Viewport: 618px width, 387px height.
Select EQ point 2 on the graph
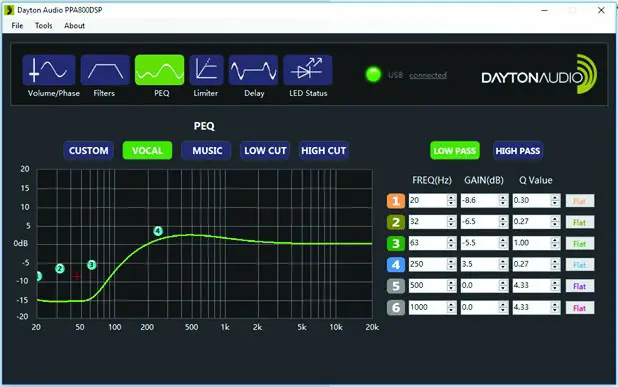click(x=60, y=269)
